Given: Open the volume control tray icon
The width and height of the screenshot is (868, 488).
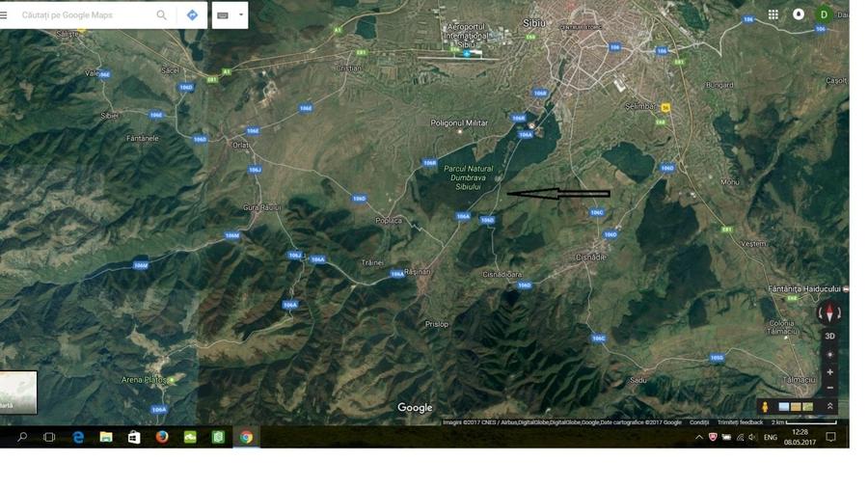Looking at the screenshot, I should coord(752,437).
